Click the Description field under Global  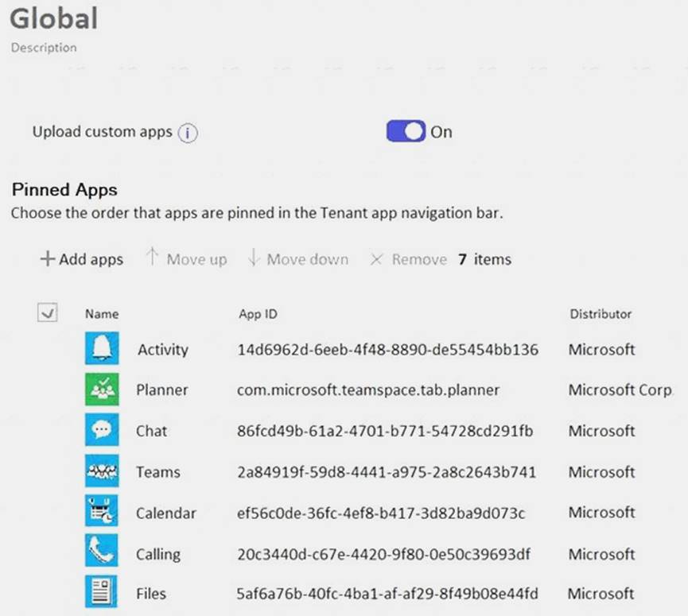pyautogui.click(x=44, y=48)
